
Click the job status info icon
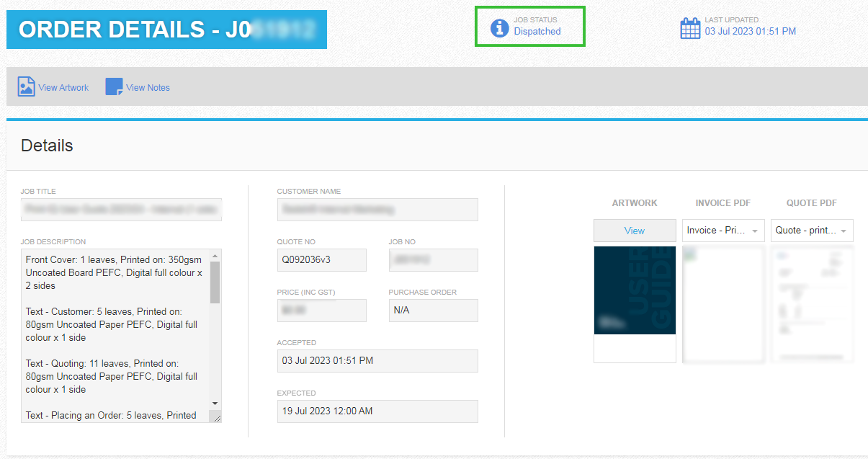(x=499, y=28)
